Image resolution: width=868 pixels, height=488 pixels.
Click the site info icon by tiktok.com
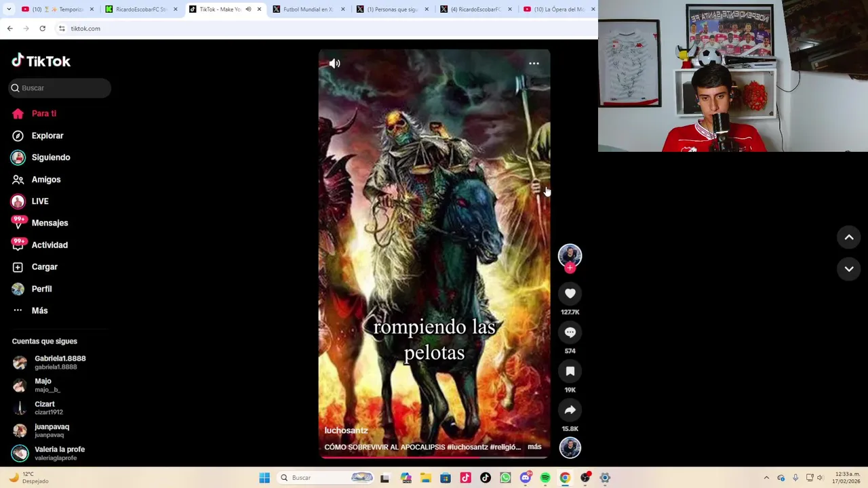coord(62,28)
